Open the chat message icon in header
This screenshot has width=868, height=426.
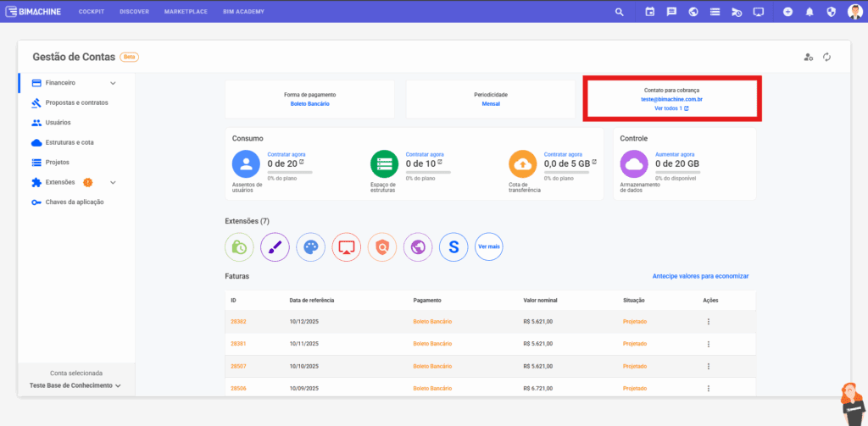tap(671, 12)
